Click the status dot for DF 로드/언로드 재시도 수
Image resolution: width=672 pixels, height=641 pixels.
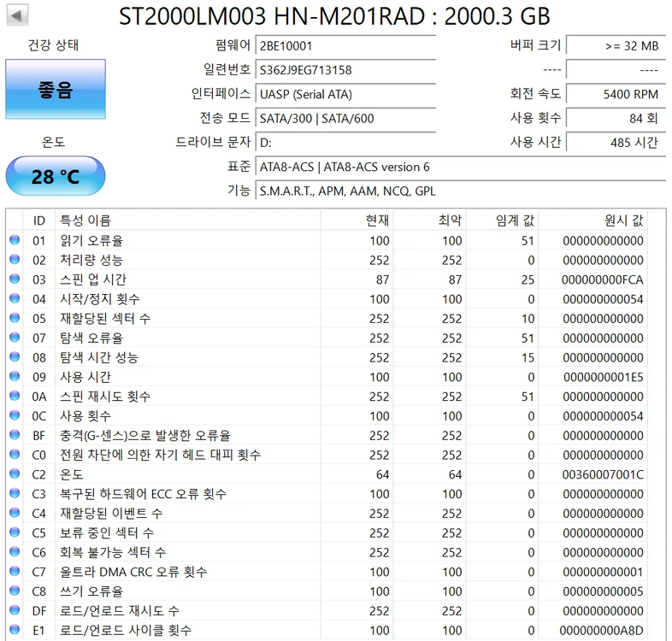(15, 610)
